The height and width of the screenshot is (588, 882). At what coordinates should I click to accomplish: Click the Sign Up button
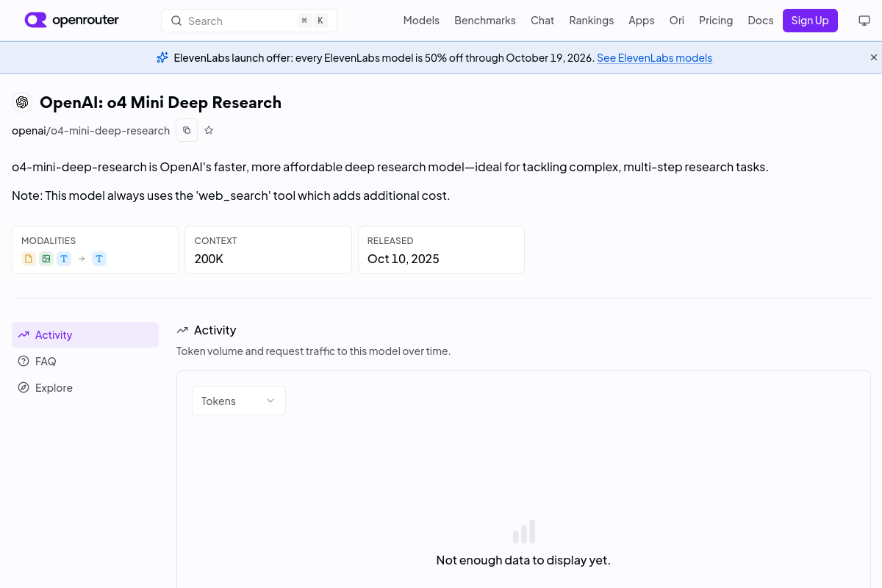(x=810, y=21)
